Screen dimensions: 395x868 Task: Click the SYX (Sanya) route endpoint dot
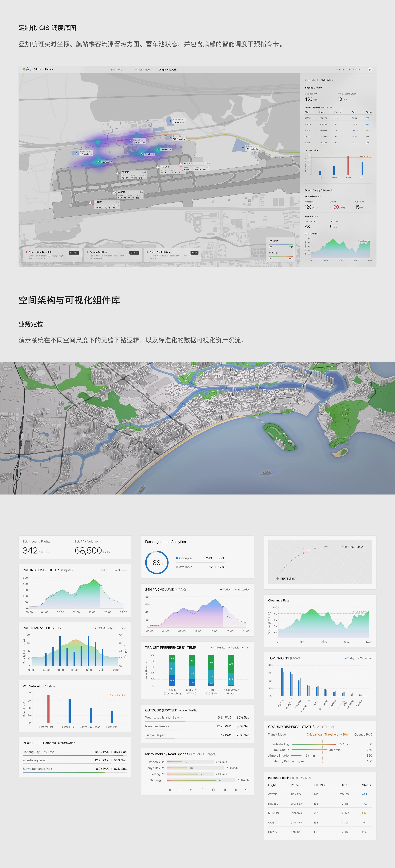click(x=345, y=547)
